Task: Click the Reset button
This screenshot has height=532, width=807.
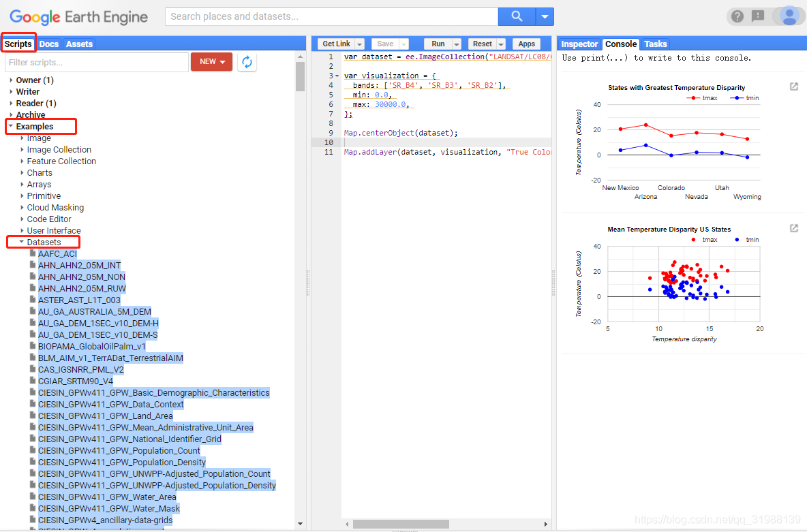Action: click(x=483, y=44)
